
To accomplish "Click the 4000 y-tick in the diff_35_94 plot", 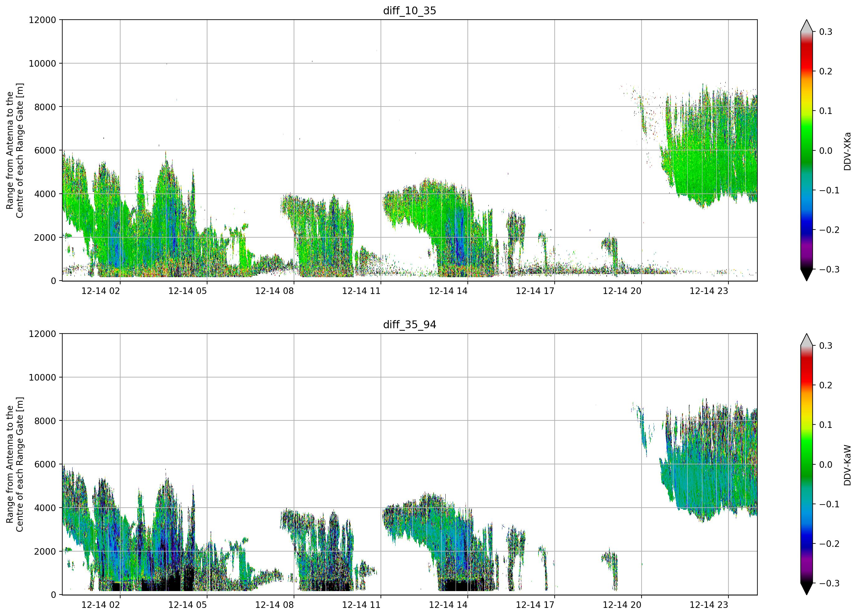I will point(45,508).
